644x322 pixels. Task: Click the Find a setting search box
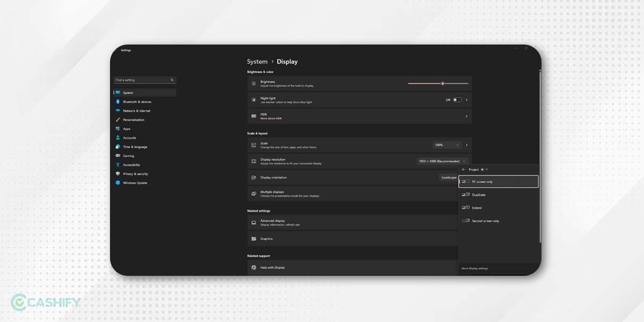coord(142,80)
